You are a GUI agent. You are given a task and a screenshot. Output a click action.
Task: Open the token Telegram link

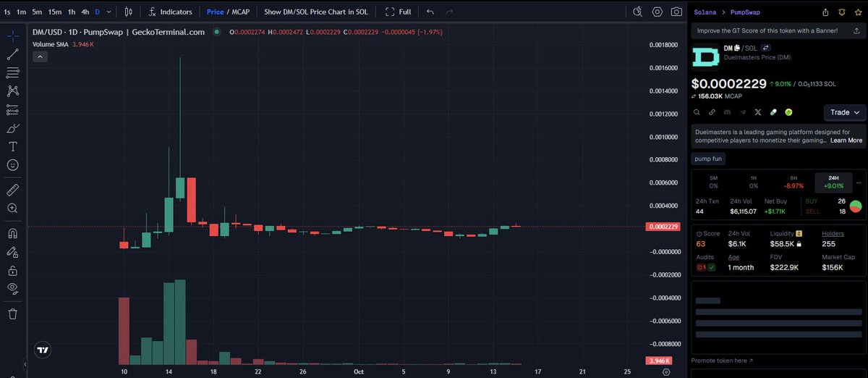743,112
